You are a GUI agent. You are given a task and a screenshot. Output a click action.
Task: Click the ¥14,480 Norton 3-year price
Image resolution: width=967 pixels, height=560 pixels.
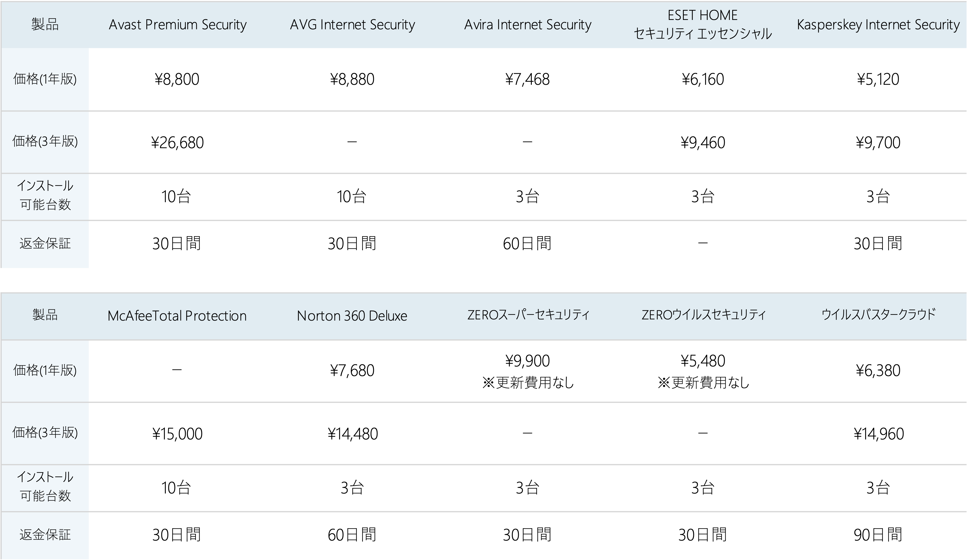pos(353,434)
